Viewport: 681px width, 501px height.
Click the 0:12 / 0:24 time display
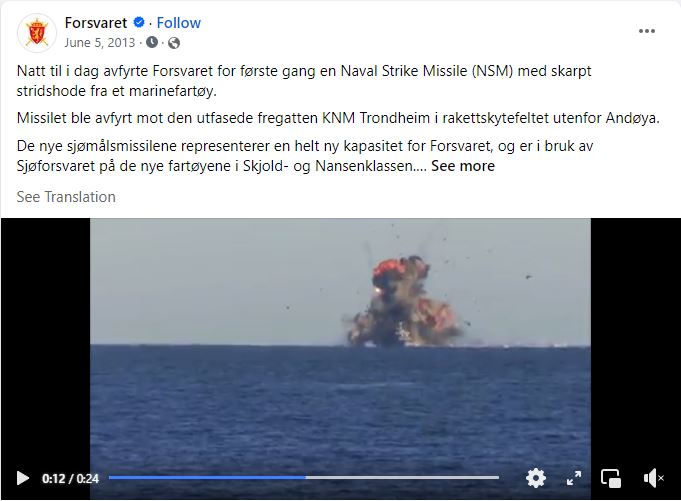(x=70, y=478)
